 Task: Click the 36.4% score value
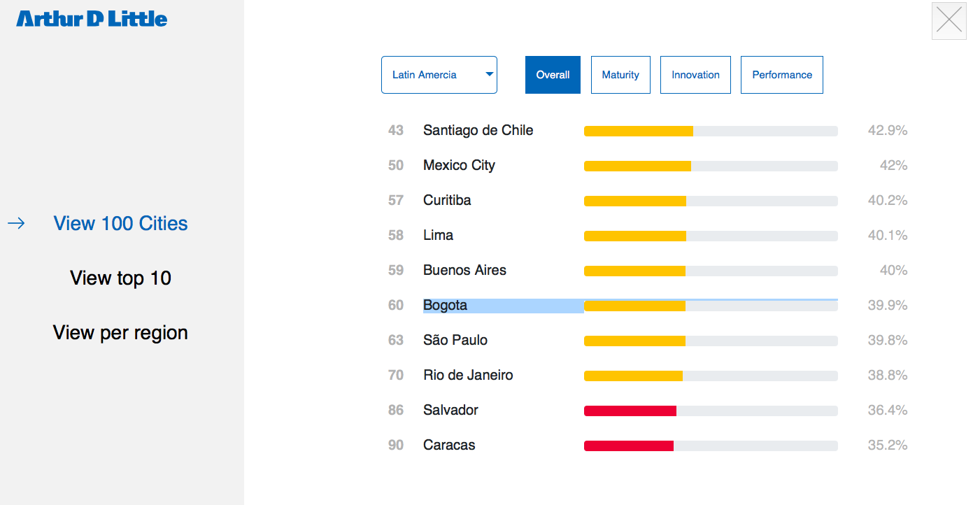(888, 410)
